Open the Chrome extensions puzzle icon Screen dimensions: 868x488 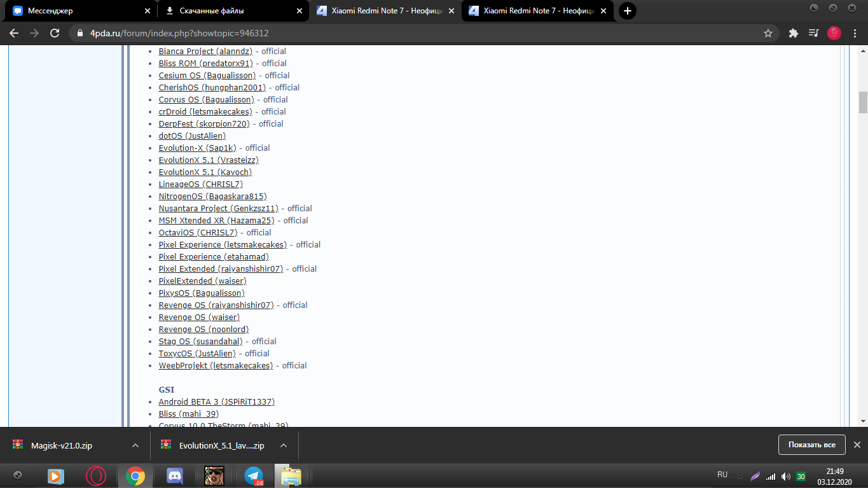tap(793, 33)
